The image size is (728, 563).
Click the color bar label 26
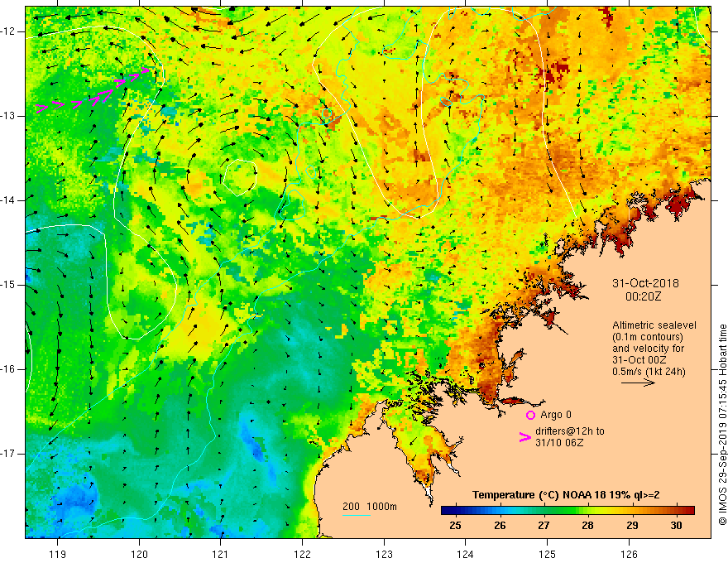(500, 526)
